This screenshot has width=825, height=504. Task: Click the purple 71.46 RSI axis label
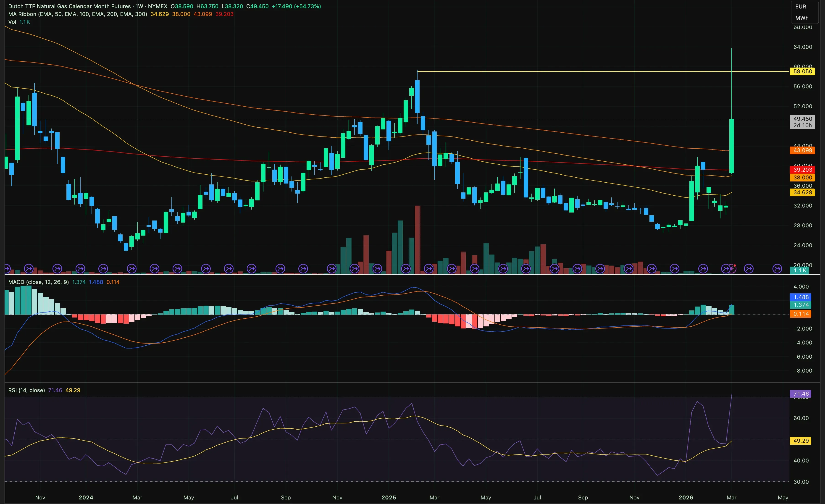pos(801,394)
